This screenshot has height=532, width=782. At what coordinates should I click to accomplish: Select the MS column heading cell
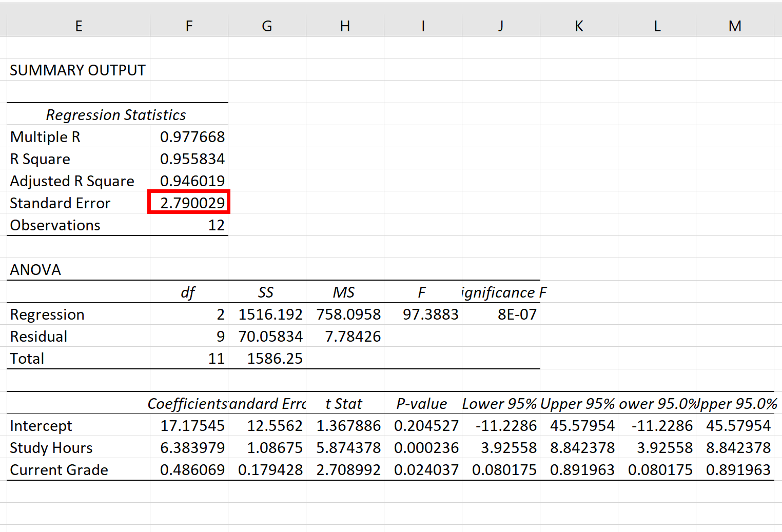pyautogui.click(x=345, y=292)
